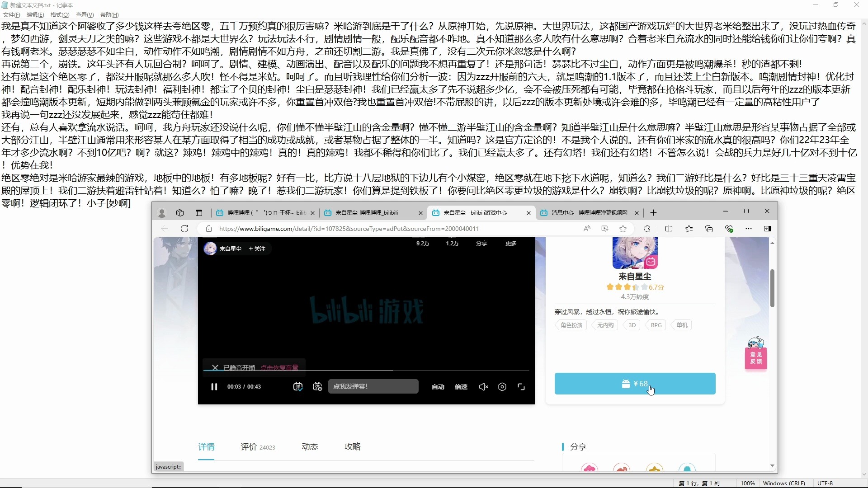Open danmaku settings icon
This screenshot has height=488, width=868.
[x=317, y=387]
